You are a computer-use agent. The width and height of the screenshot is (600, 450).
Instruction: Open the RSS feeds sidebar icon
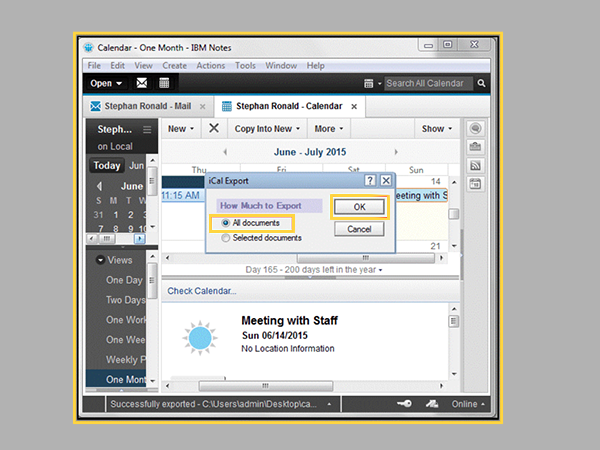[x=475, y=166]
